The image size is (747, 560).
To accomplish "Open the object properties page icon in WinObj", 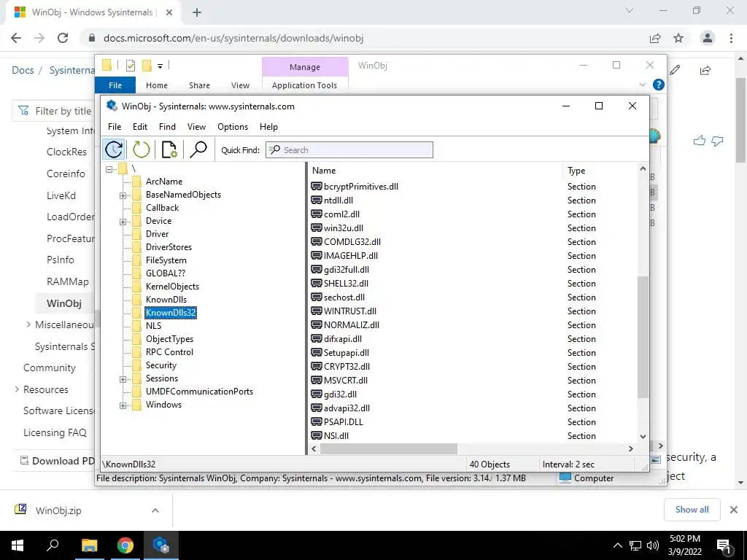I will pyautogui.click(x=169, y=149).
